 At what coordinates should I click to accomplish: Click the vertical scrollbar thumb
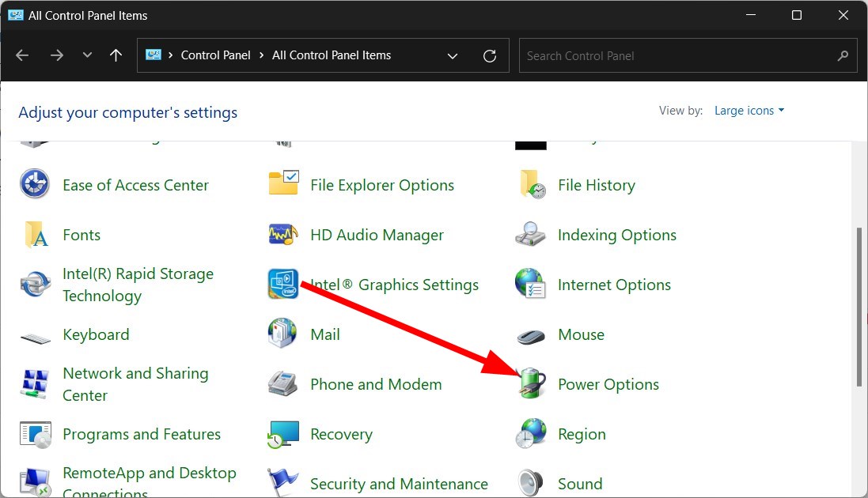[x=859, y=308]
